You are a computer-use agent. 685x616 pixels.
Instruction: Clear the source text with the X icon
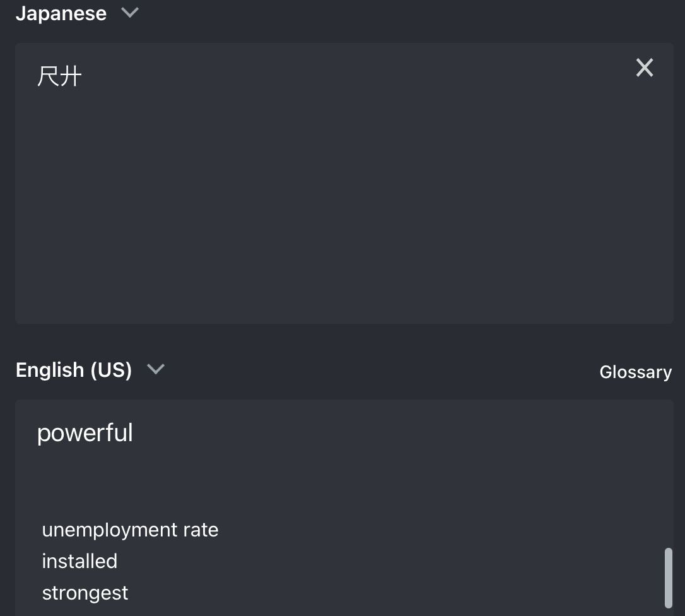[644, 68]
